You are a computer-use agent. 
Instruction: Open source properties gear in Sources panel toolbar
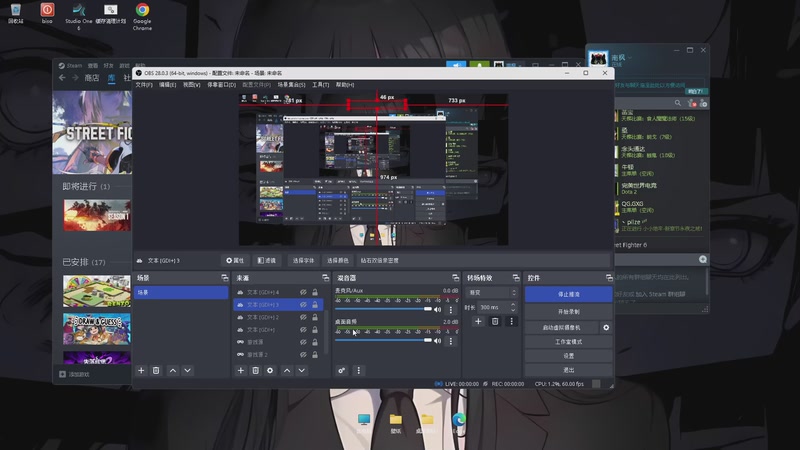click(x=270, y=370)
